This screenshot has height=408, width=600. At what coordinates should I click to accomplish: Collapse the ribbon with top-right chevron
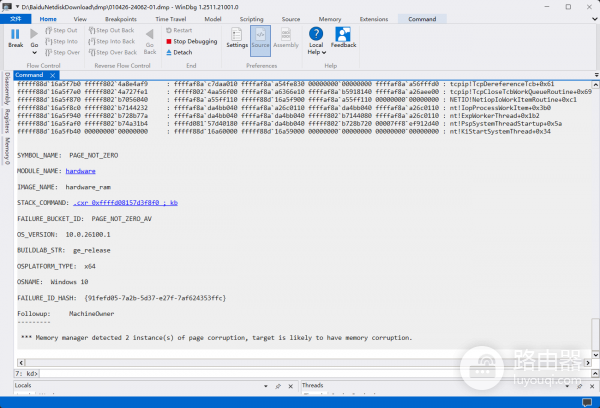pos(594,19)
